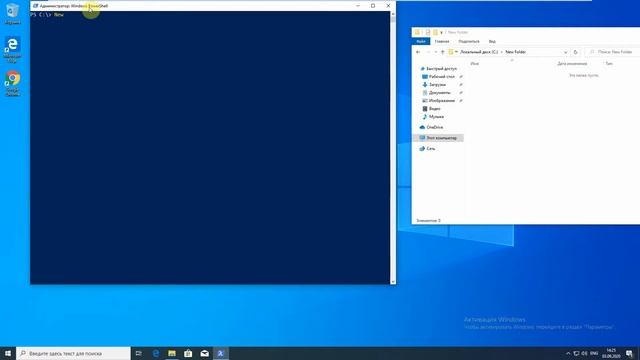Open the Recycle Bin desktop icon
The height and width of the screenshot is (360, 640).
12,13
